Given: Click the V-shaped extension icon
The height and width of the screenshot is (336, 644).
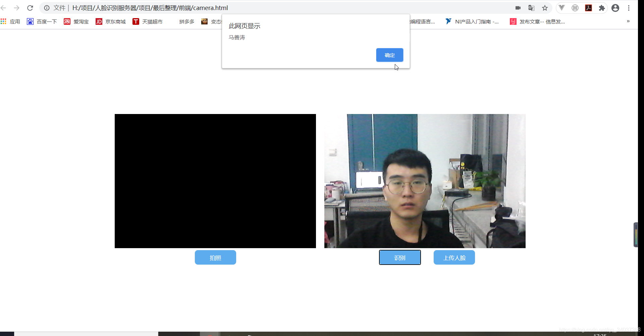Looking at the screenshot, I should click(561, 8).
